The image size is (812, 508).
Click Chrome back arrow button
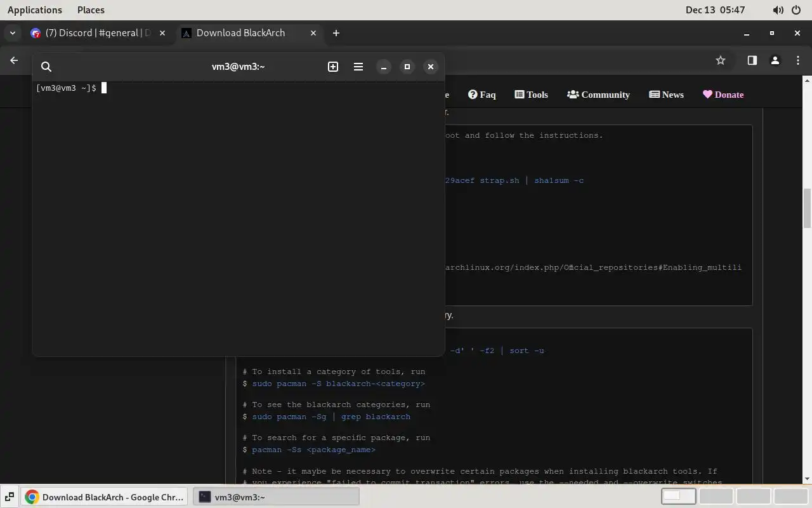click(14, 60)
